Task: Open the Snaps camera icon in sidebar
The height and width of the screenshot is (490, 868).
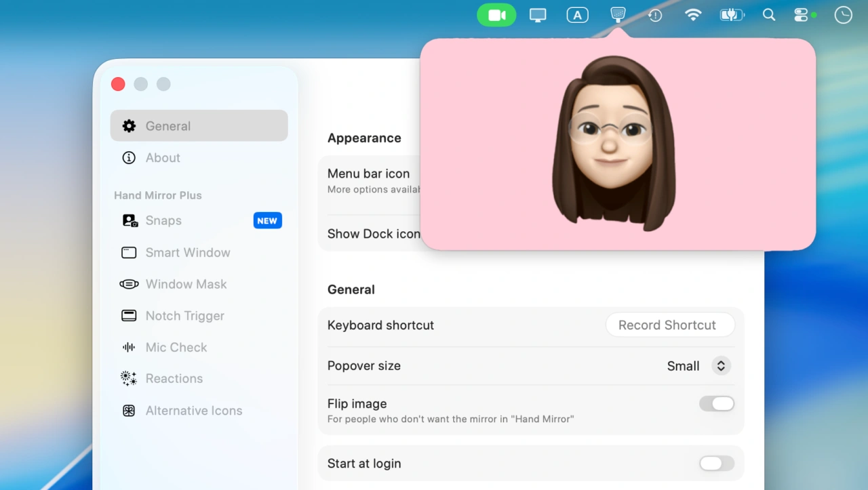Action: (x=129, y=221)
